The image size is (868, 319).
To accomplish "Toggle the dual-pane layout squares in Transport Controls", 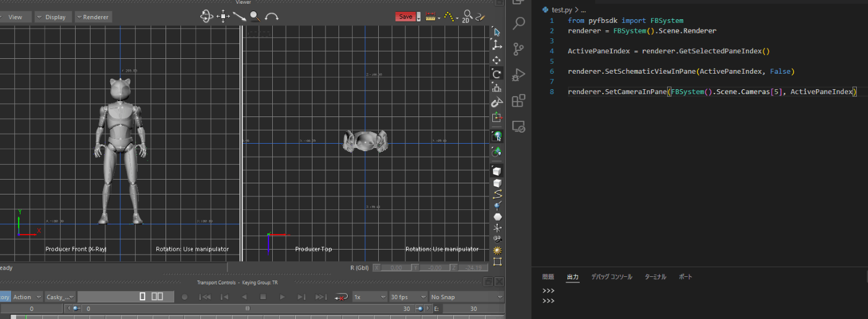I will coord(157,297).
